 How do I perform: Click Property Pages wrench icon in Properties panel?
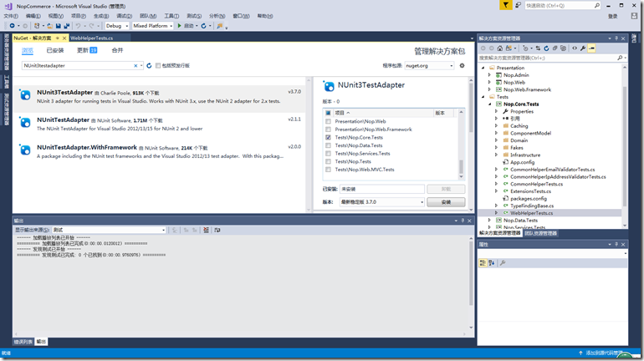[x=503, y=263]
